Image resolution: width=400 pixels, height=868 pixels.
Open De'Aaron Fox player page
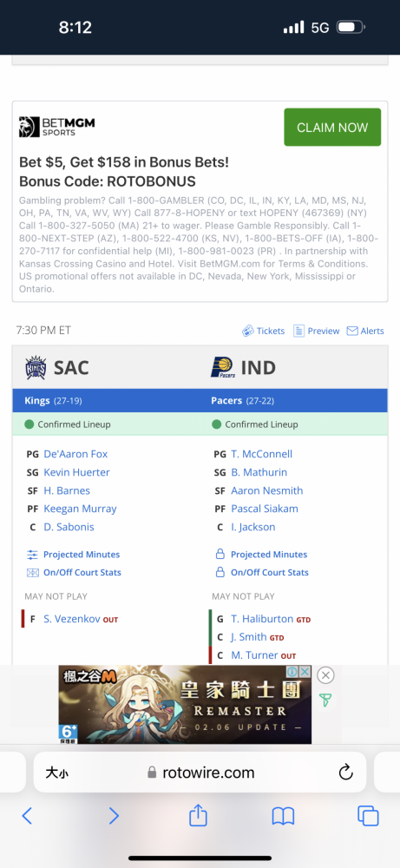pos(75,454)
